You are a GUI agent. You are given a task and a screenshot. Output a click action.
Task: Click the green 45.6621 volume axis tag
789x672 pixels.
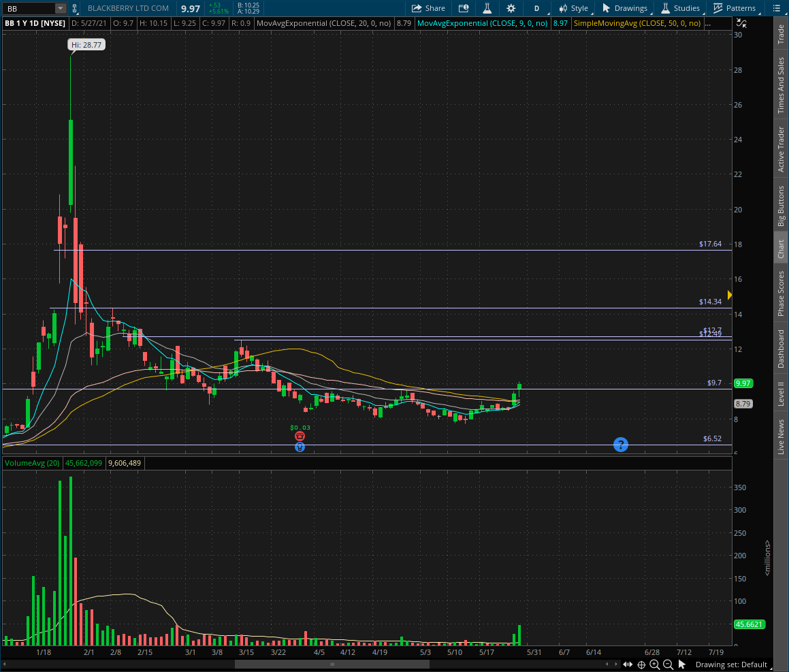pos(750,625)
